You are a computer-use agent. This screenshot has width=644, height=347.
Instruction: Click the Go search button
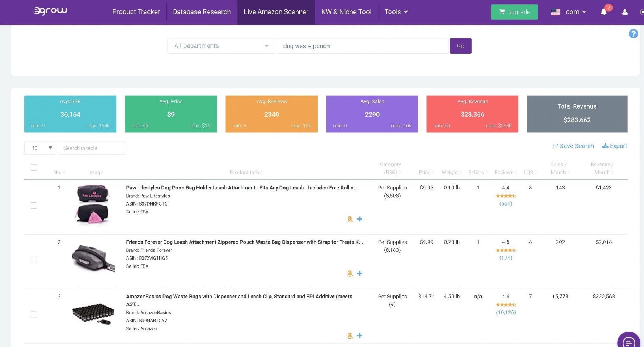point(460,46)
